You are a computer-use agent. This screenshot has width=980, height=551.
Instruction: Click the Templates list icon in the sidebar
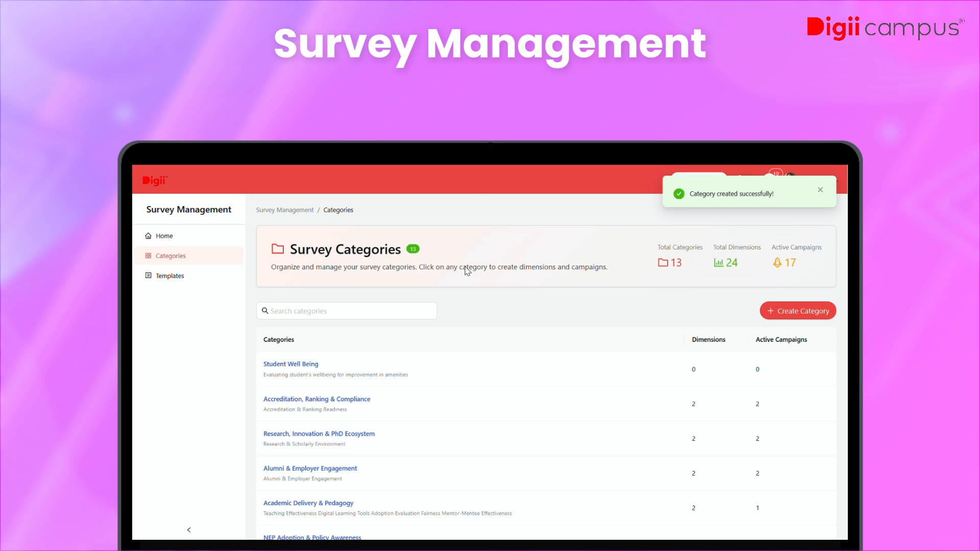pos(148,275)
